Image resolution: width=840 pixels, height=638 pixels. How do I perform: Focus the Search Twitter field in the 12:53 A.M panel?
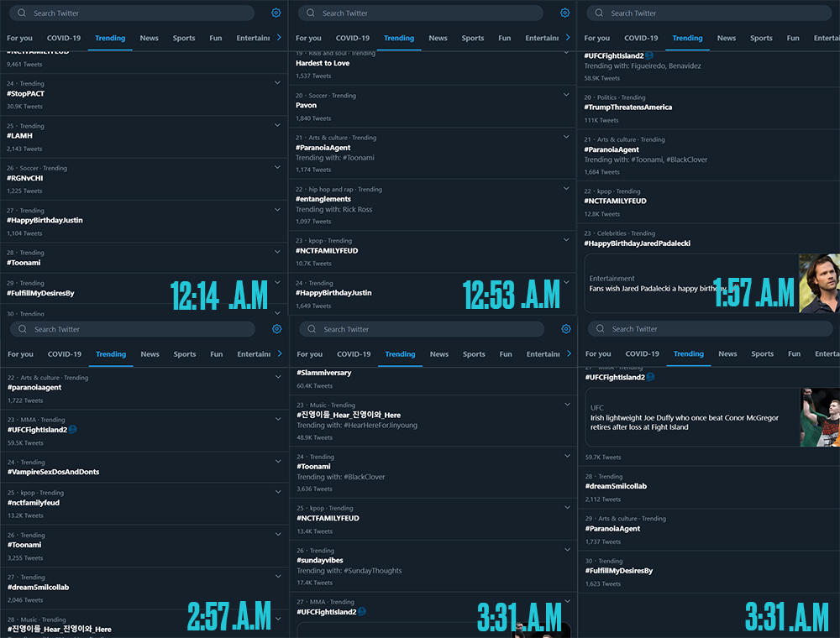(421, 13)
